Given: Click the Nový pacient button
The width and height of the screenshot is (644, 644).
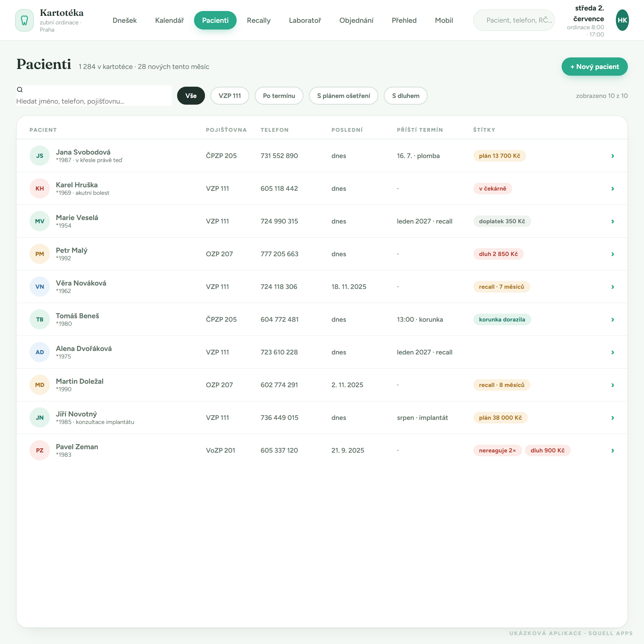Looking at the screenshot, I should coord(594,67).
